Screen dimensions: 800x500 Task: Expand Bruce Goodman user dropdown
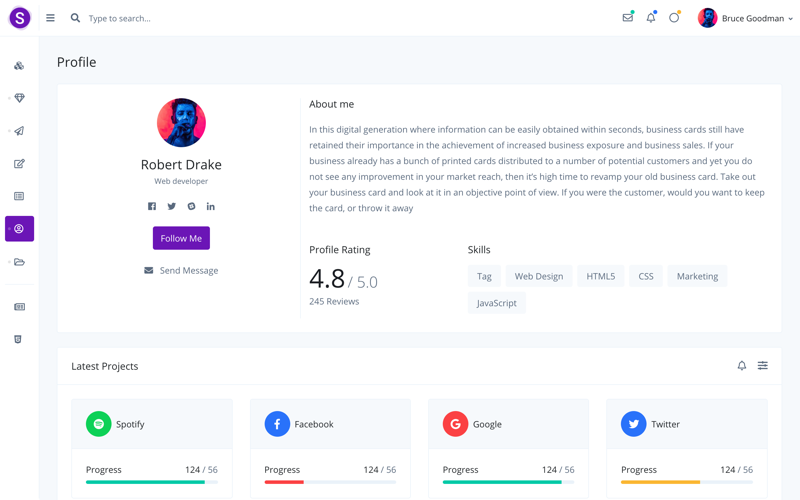coord(746,18)
